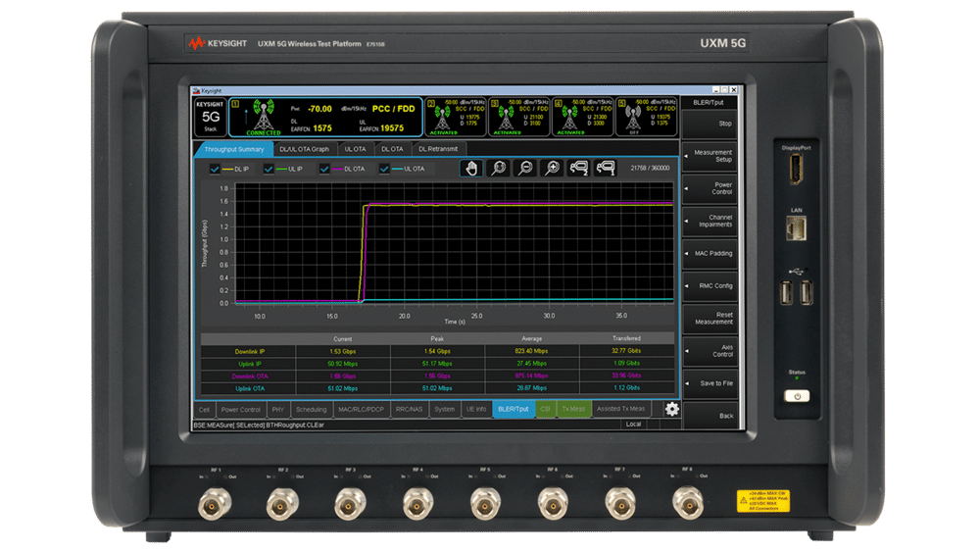
Task: Open the UL OTA tab
Action: pyautogui.click(x=355, y=149)
